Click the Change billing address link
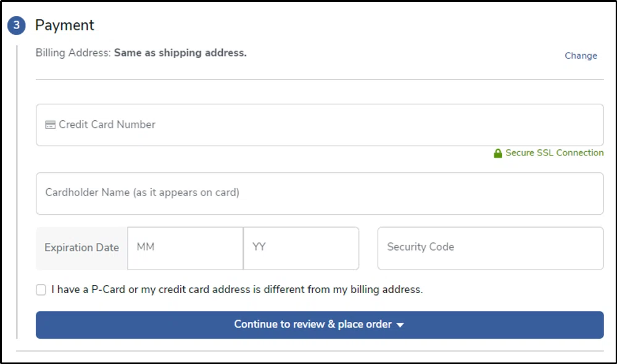Image resolution: width=617 pixels, height=364 pixels. coord(581,56)
